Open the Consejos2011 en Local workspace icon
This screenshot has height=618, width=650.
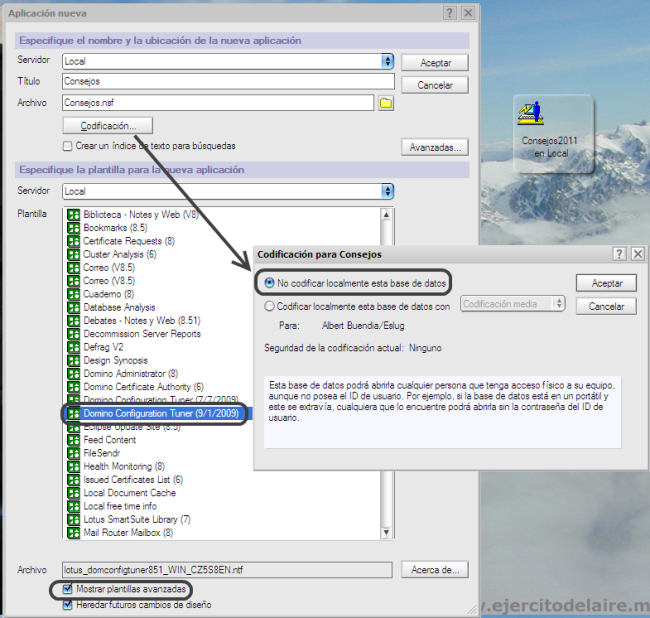coord(553,133)
